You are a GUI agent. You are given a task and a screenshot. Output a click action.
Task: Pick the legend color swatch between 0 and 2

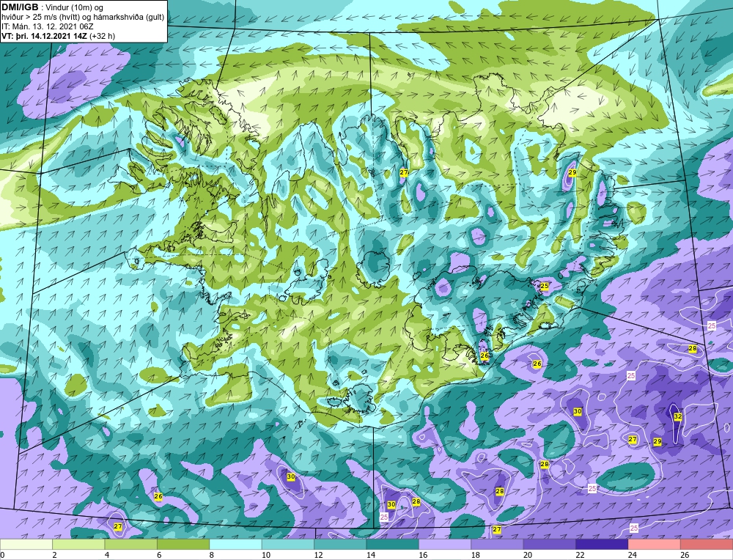coord(26,545)
